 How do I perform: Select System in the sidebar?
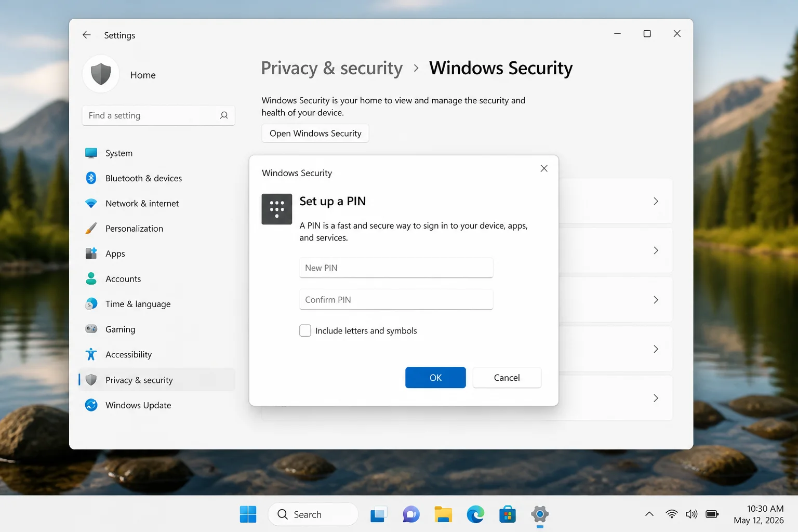(119, 153)
